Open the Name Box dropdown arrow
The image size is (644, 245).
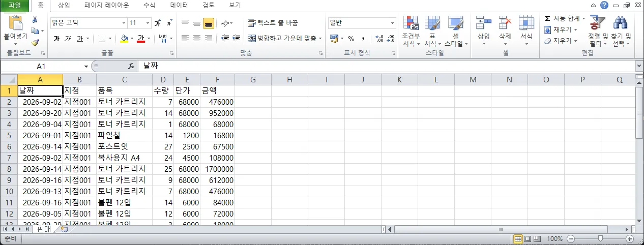click(x=86, y=67)
